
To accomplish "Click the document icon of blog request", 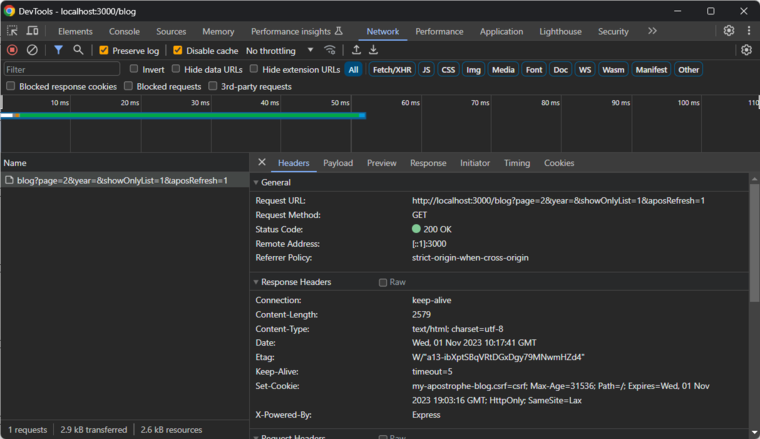I will click(x=9, y=180).
